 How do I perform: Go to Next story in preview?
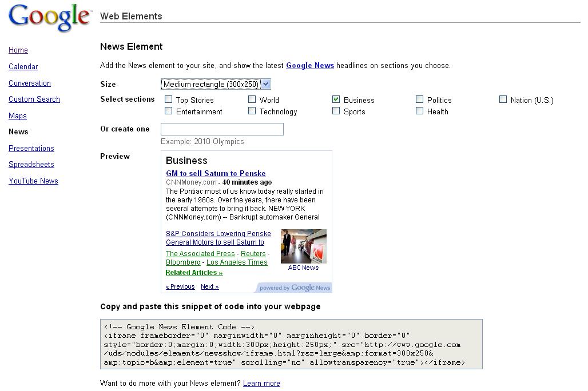[209, 286]
